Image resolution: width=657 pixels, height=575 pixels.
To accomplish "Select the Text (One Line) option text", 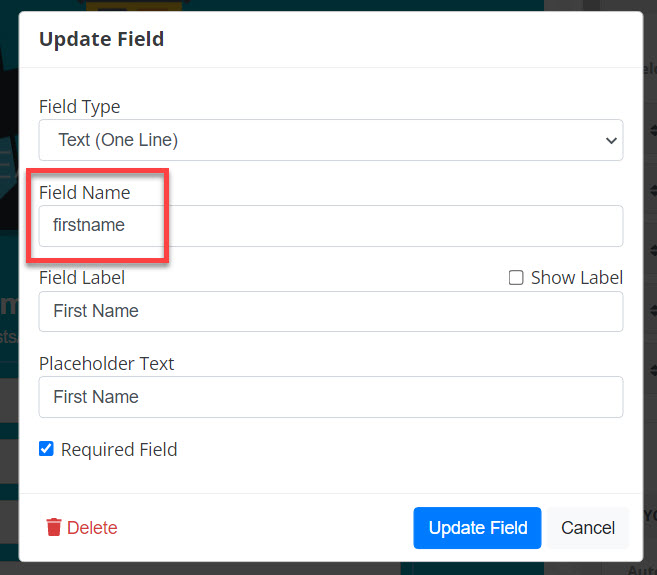I will click(x=118, y=140).
